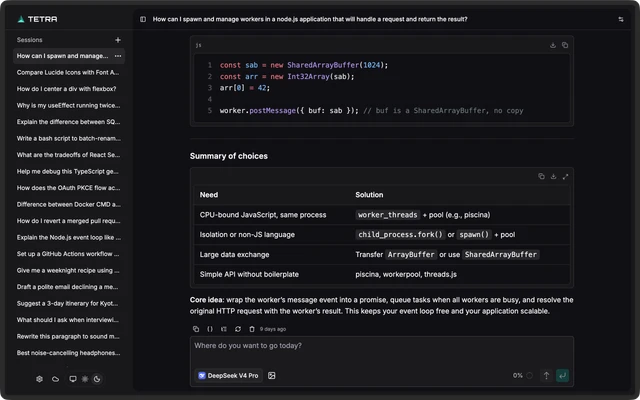
Task: Copy the js code block
Action: tap(565, 45)
